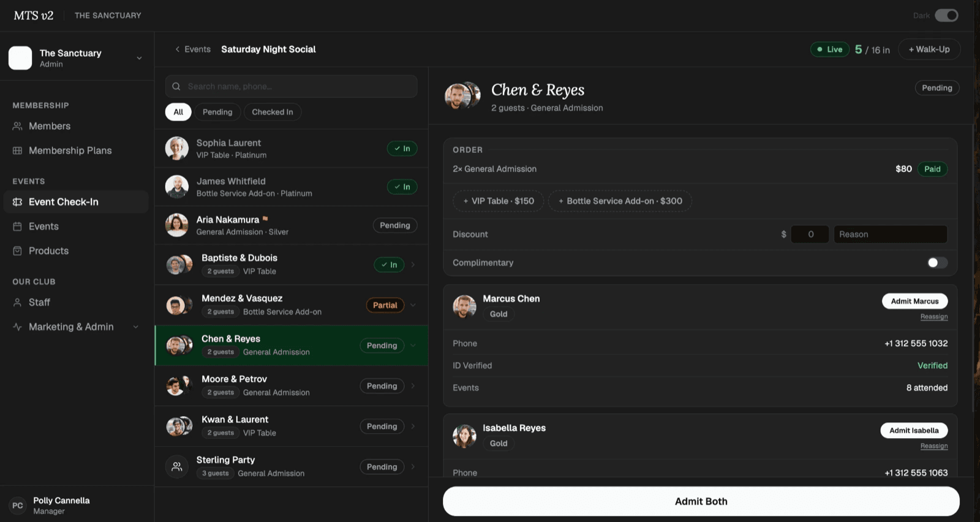
Task: Click the In badge for James Whitfield
Action: coord(402,187)
